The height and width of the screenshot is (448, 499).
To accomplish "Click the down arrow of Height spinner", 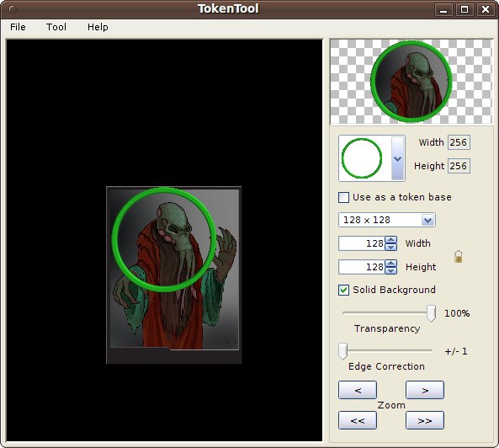I will (390, 270).
